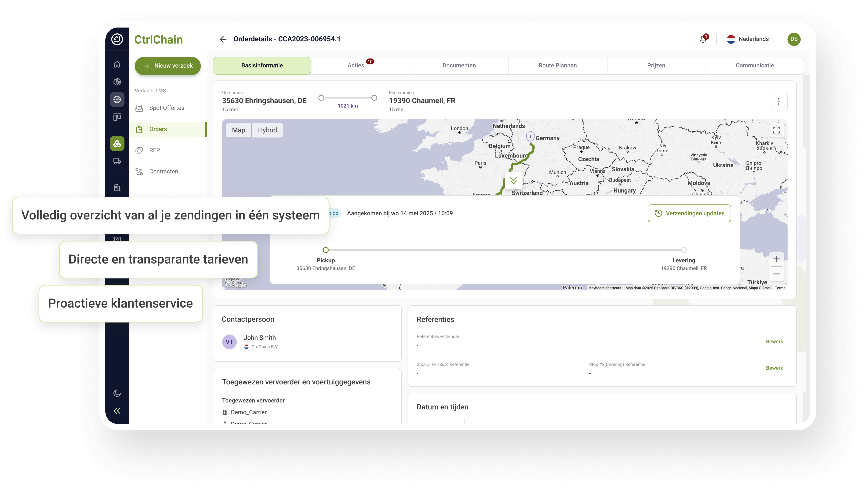Viewport: 868px width, 492px height.
Task: Click the Nieuw verzoek button
Action: [168, 65]
